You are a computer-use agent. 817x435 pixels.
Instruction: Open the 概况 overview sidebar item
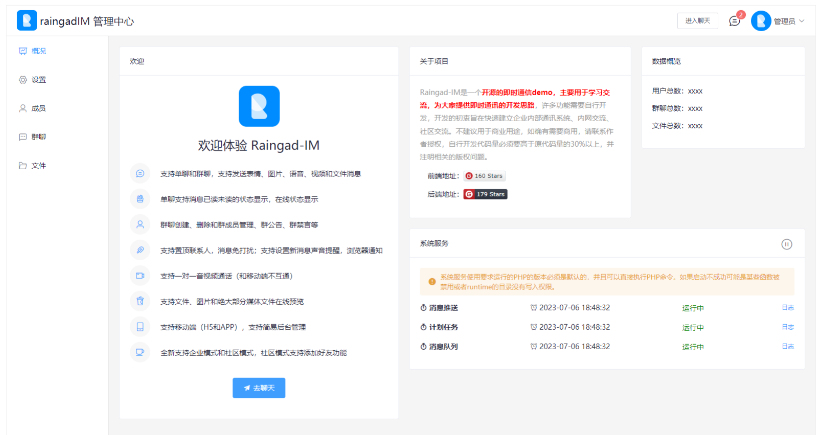tap(33, 50)
